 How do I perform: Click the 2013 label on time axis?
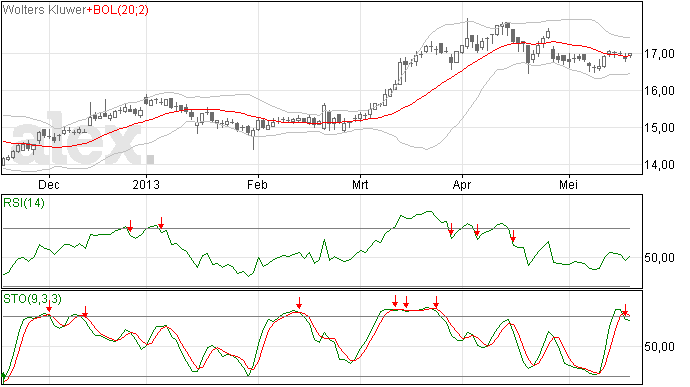point(146,184)
